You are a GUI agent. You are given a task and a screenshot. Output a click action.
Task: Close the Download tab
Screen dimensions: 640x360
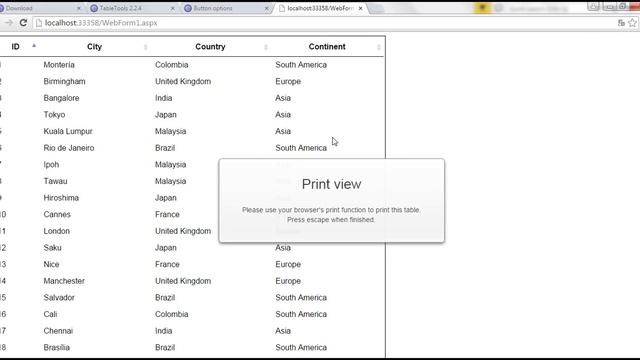(x=79, y=8)
